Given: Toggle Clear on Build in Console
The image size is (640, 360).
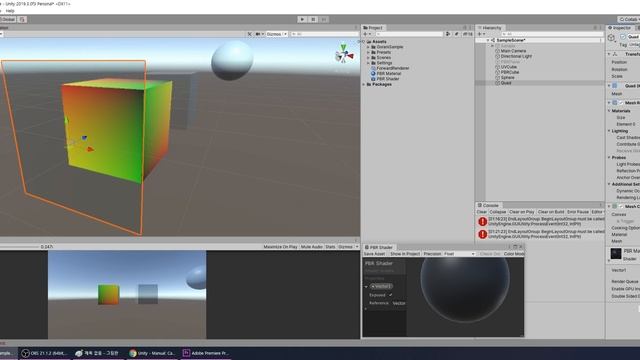Looking at the screenshot, I should pyautogui.click(x=551, y=212).
